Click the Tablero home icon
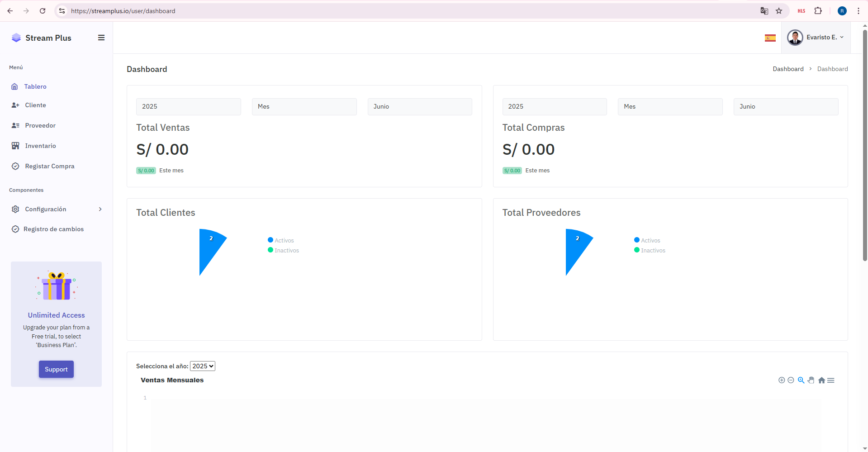Screen dimensions: 868x452 (x=14, y=86)
